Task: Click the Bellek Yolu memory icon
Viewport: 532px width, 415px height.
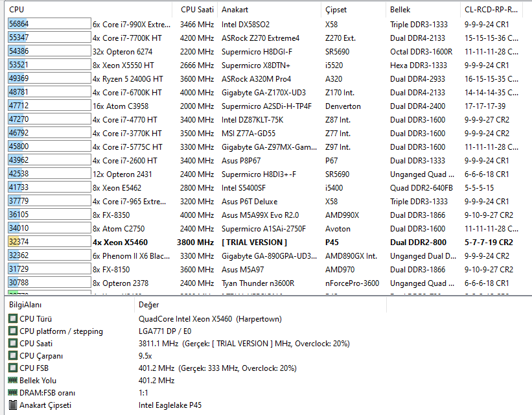Action: point(13,380)
